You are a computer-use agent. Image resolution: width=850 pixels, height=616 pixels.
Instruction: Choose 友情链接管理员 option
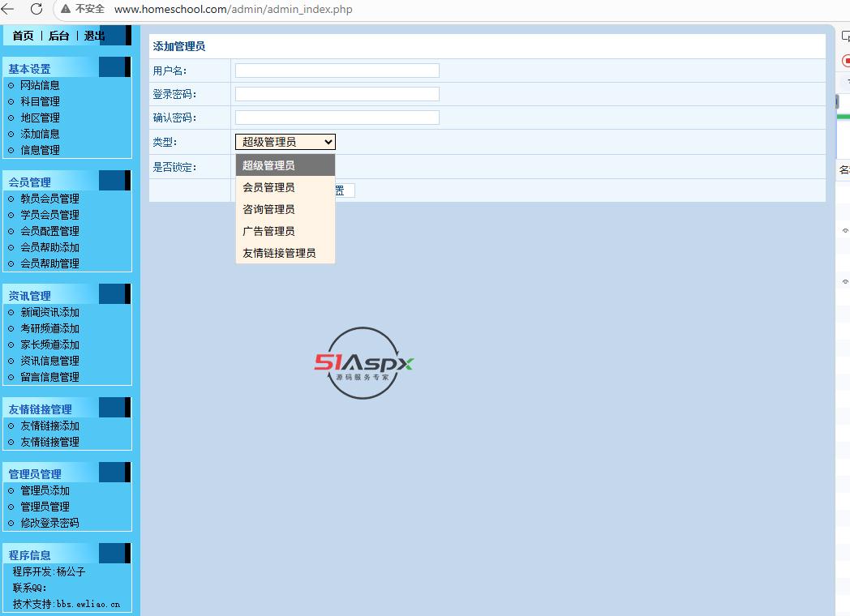(x=285, y=253)
